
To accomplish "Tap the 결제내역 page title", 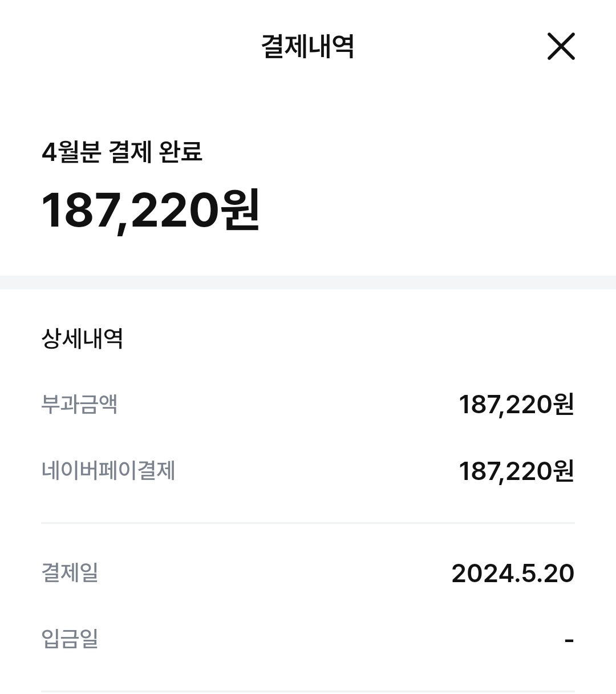I will (307, 46).
